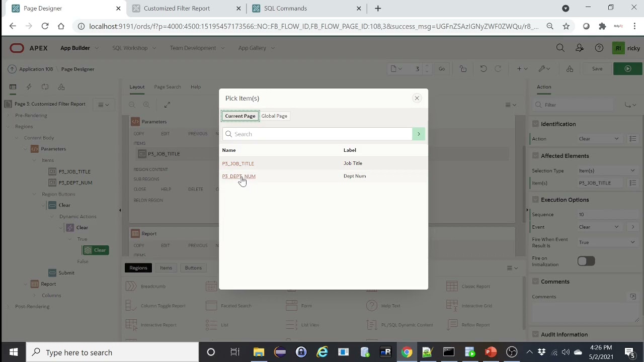Select the Rendering tree tab icon
This screenshot has height=362, width=644.
tap(13, 87)
